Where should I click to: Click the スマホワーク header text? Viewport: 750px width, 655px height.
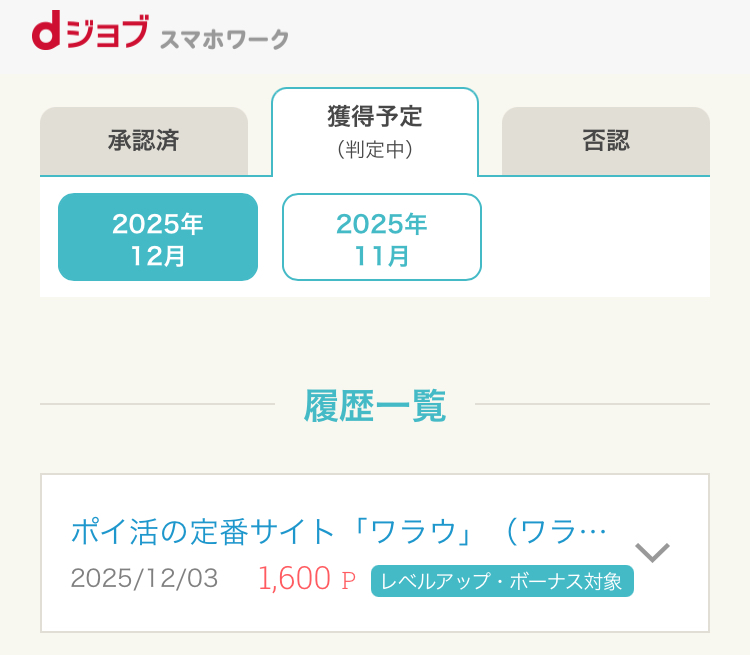[x=224, y=40]
